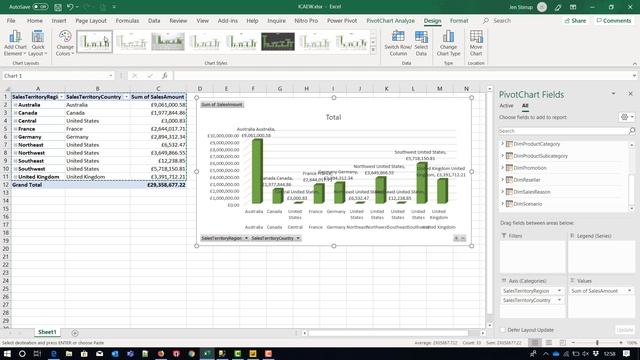Click the Undo icon
This screenshot has height=360, width=640.
click(x=70, y=7)
